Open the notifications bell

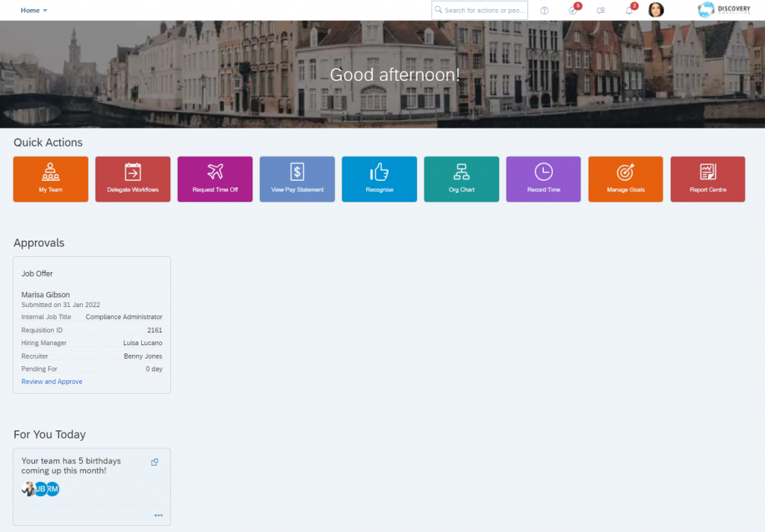pyautogui.click(x=628, y=10)
